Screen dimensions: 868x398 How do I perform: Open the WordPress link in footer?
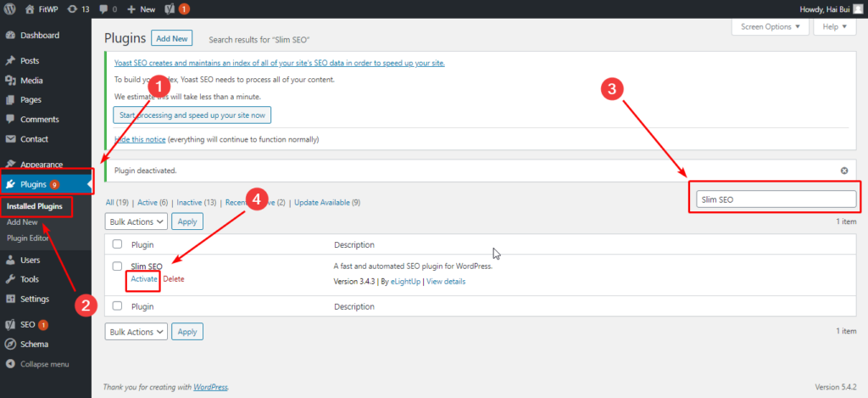pyautogui.click(x=210, y=387)
